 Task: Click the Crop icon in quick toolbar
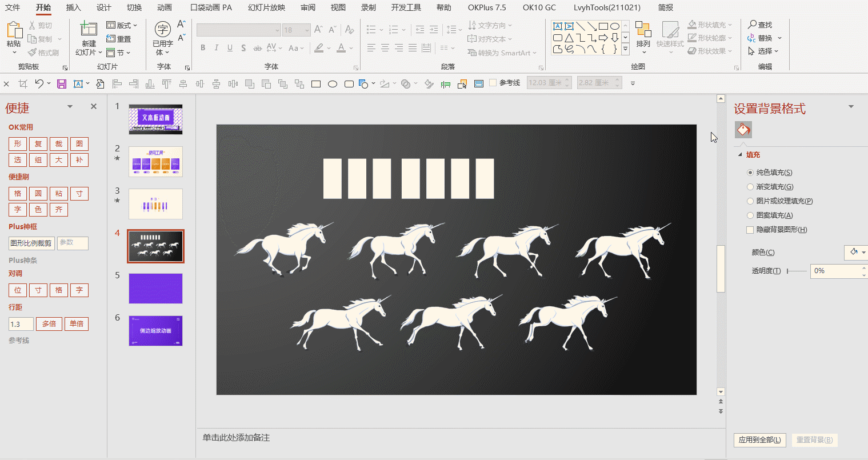point(23,84)
